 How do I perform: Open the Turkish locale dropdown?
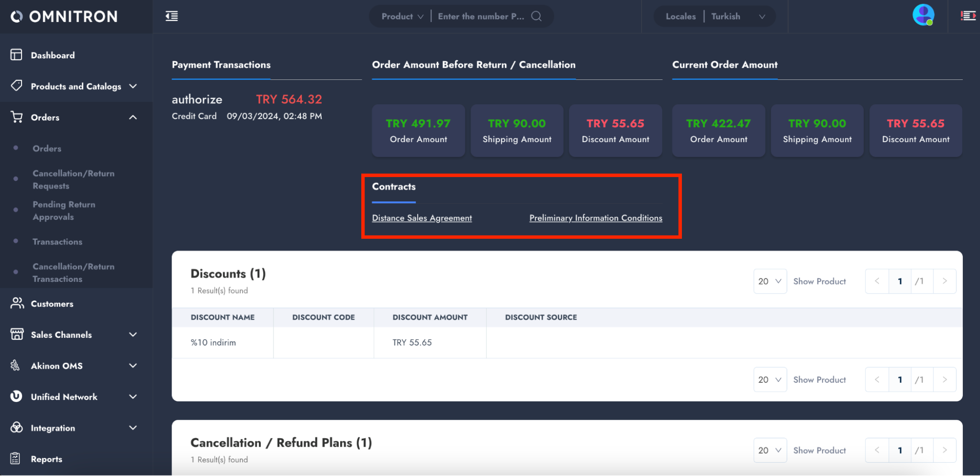(x=737, y=16)
